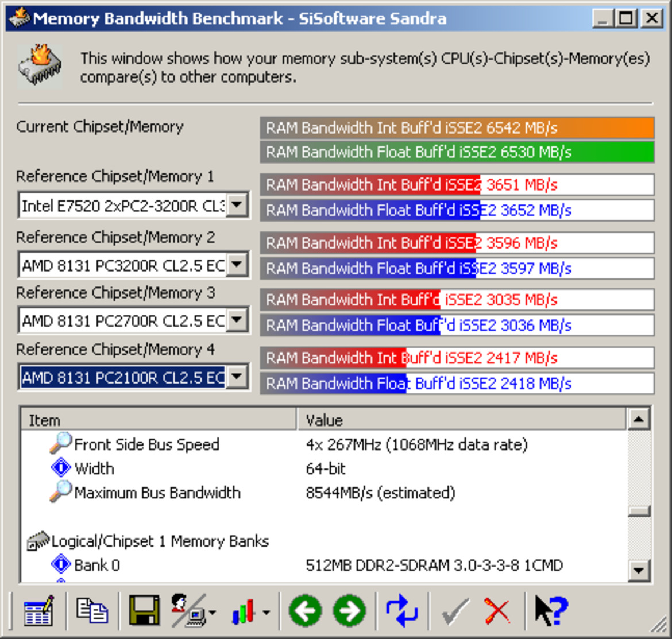
Task: Open the chart icon's small dropdown arrow
Action: coord(266,613)
